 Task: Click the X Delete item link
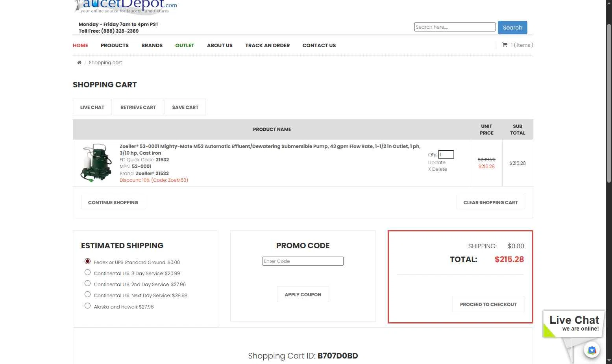[438, 169]
